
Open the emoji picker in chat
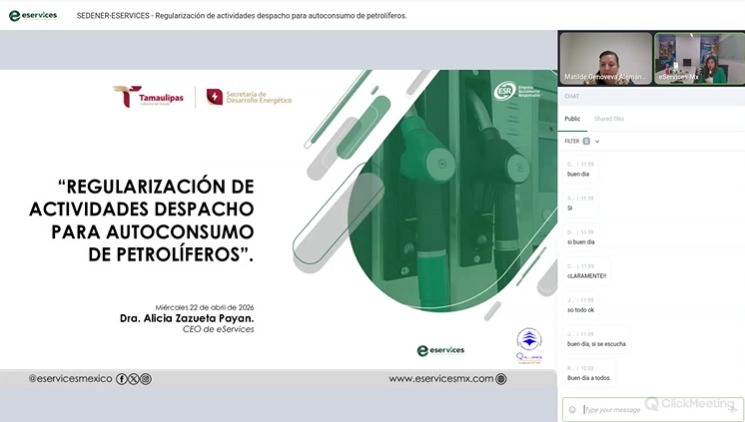point(572,409)
